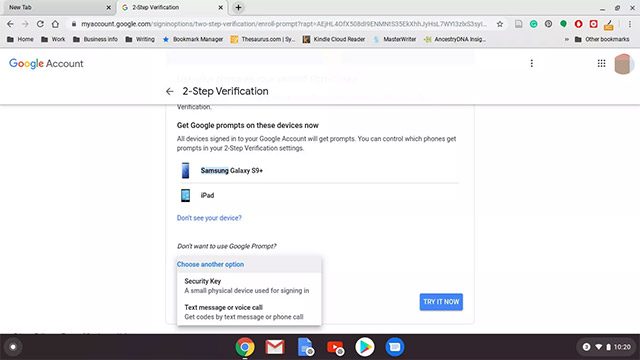Image resolution: width=640 pixels, height=360 pixels.
Task: Click the address bar URL field
Action: (x=284, y=24)
